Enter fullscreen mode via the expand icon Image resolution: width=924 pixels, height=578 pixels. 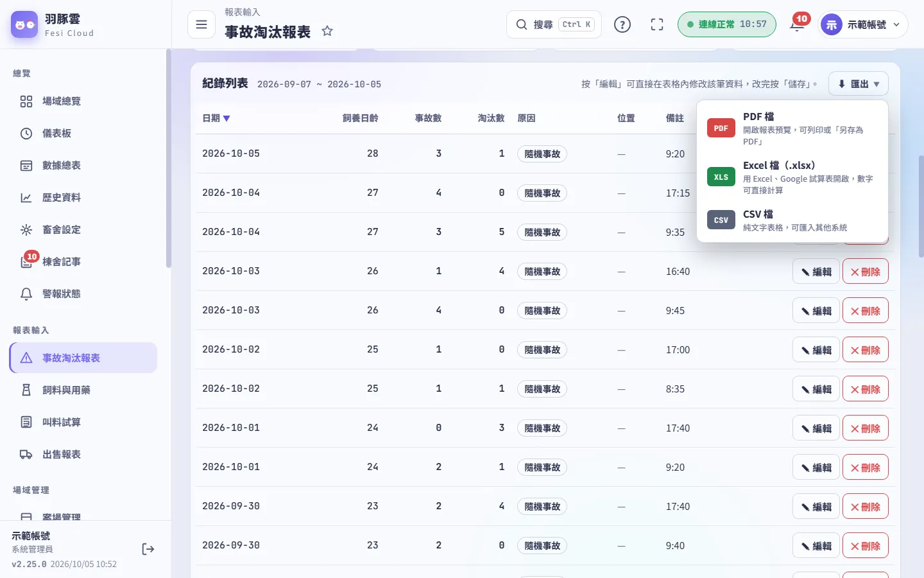tap(657, 24)
